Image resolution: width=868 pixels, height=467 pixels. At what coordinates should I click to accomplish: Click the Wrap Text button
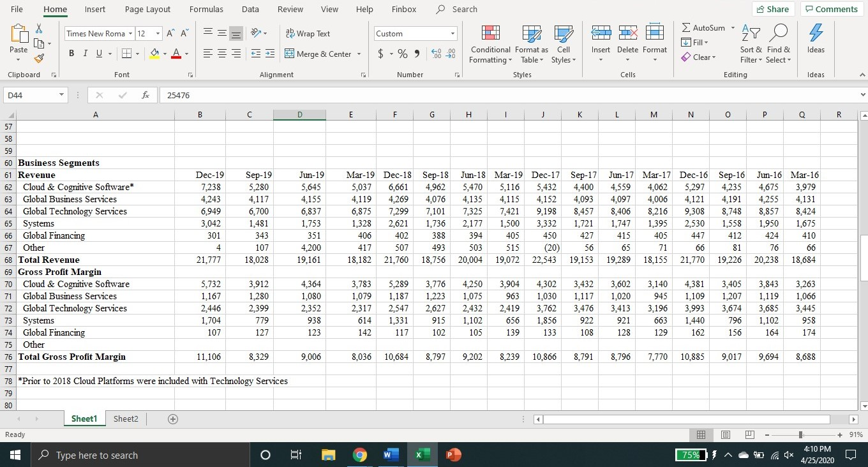tap(308, 33)
